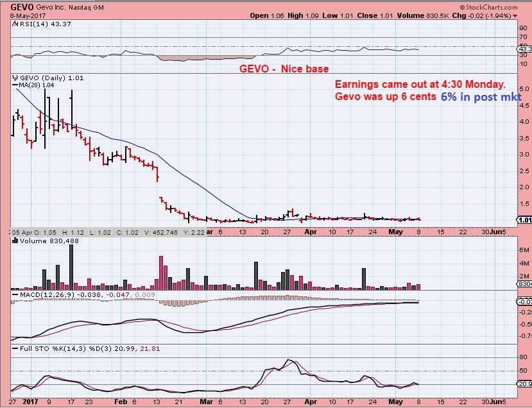Screen dimensions: 532x408
Task: Click the GEVO ticker symbol in header
Action: (22, 7)
